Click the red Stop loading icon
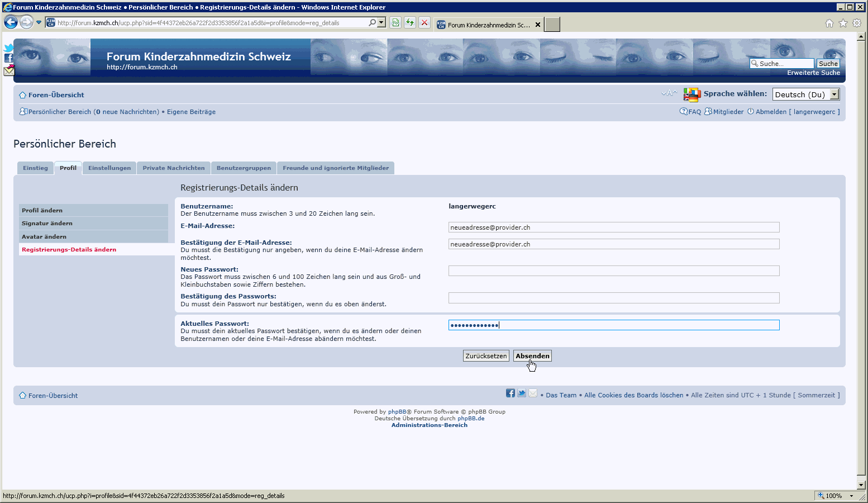 click(425, 23)
